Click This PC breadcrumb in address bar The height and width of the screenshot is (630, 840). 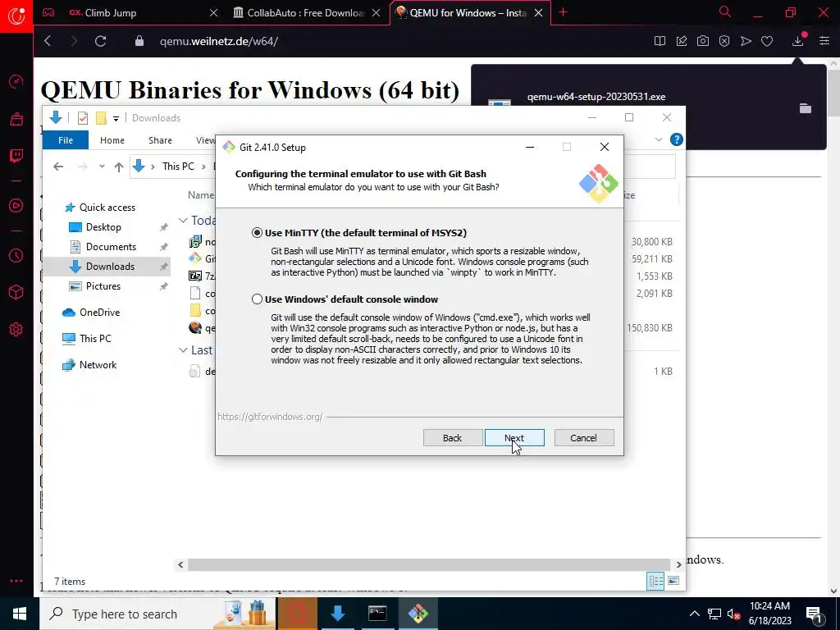pyautogui.click(x=178, y=166)
